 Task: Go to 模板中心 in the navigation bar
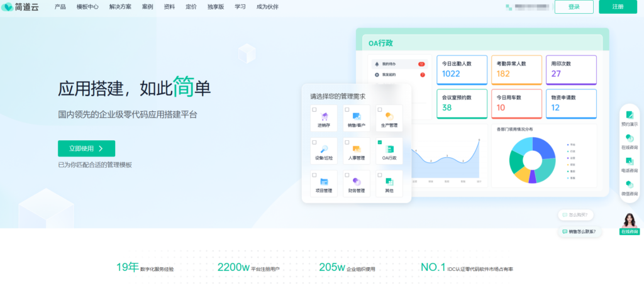88,7
